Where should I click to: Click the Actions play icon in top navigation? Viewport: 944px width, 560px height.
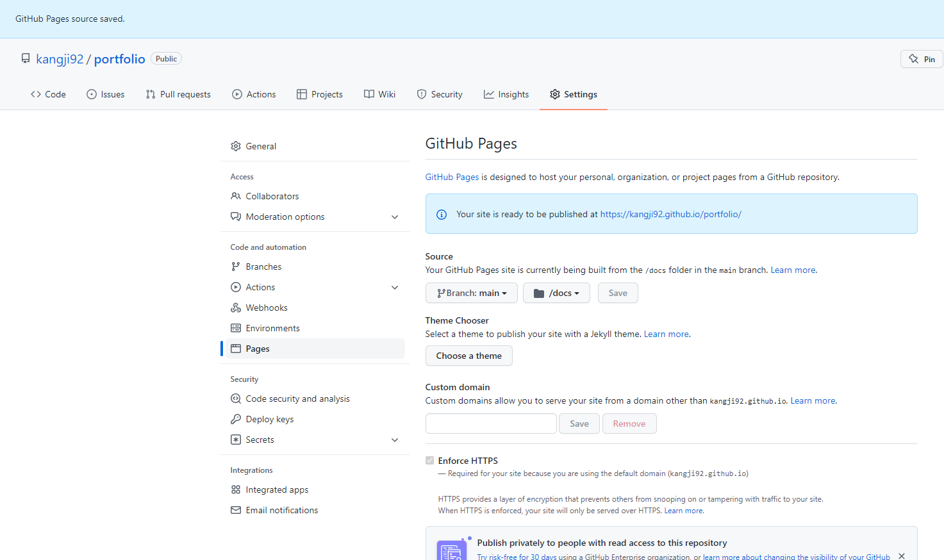[237, 94]
